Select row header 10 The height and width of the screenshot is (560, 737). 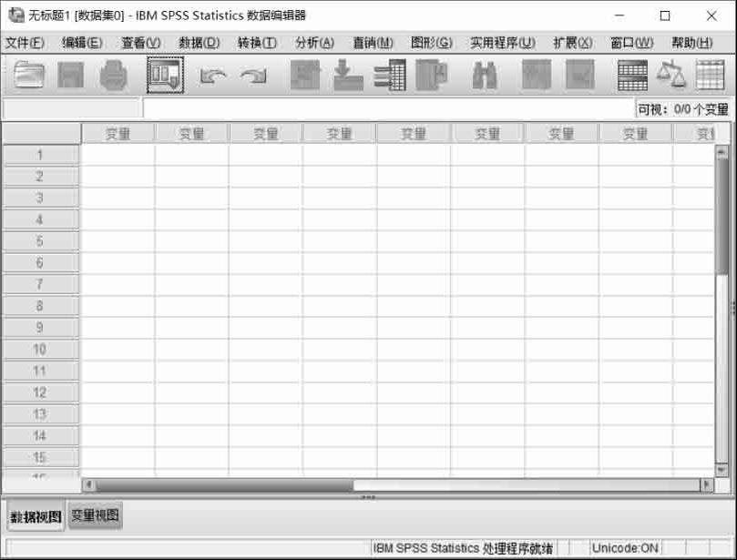(41, 349)
